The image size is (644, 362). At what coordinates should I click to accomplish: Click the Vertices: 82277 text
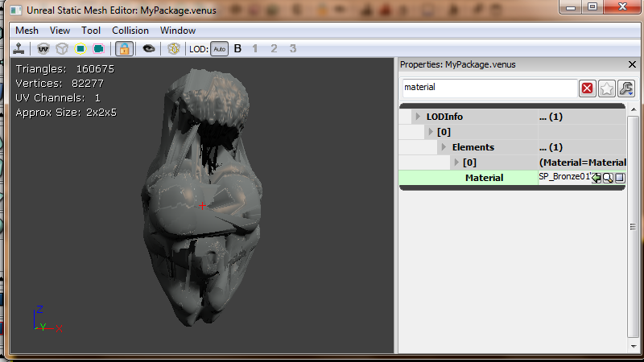pos(60,84)
